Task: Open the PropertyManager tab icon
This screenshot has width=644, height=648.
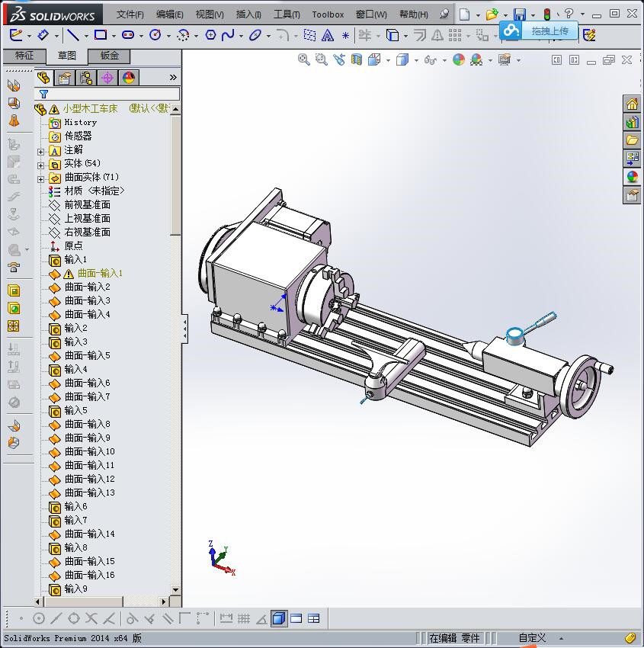Action: 65,78
